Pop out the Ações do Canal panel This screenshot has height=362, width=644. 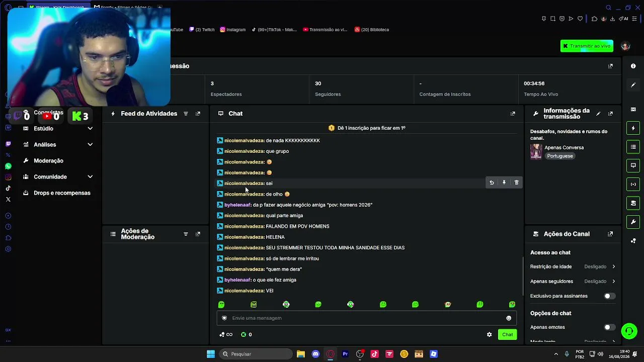610,234
